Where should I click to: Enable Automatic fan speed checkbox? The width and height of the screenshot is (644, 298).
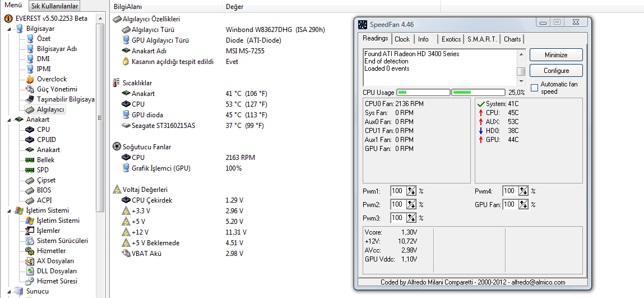534,88
